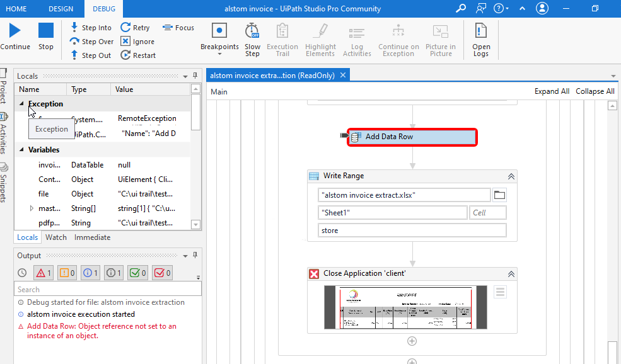Select the Add Data Row activity

coord(412,137)
